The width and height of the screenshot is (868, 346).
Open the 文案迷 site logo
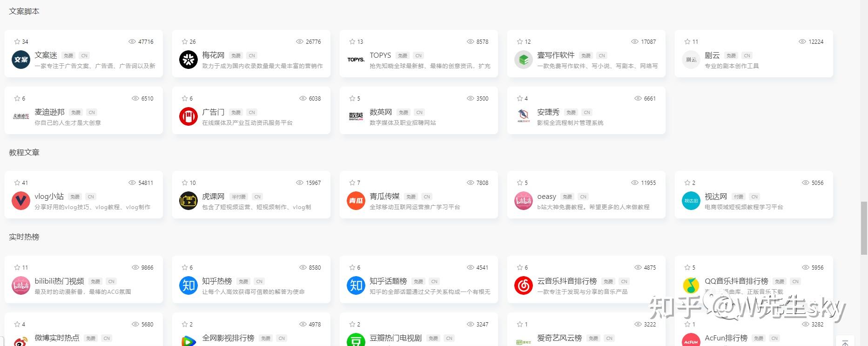[x=21, y=60]
